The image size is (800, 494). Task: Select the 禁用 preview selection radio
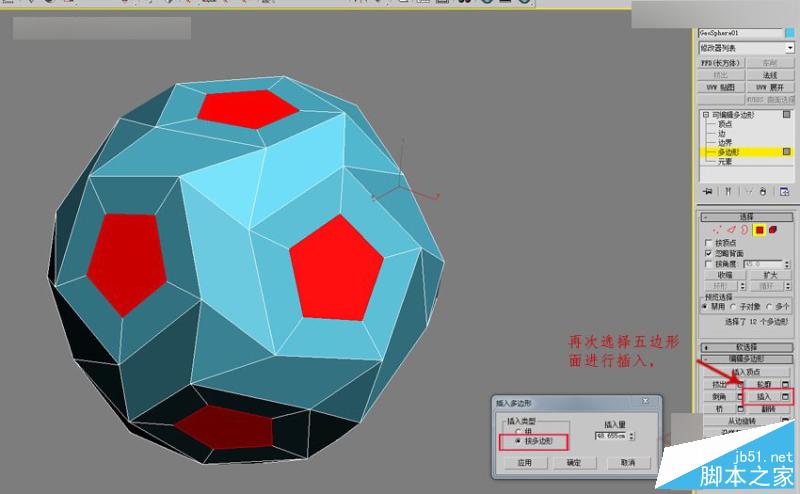[705, 307]
